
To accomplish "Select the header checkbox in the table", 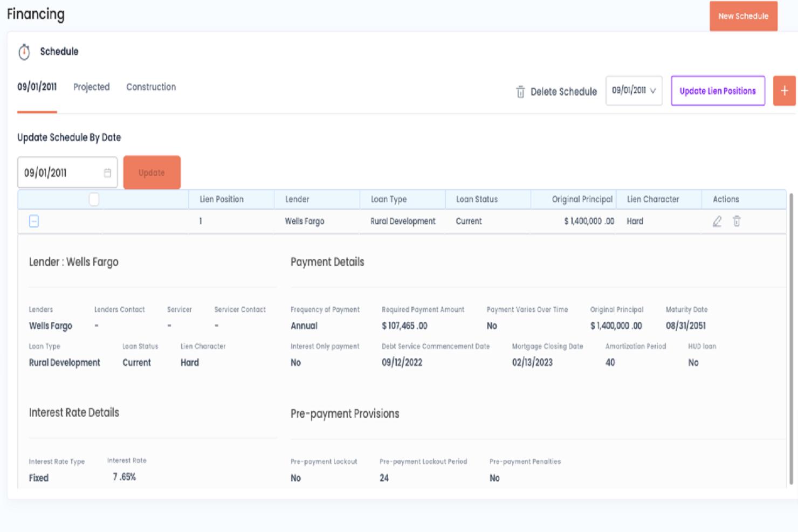I will click(x=94, y=199).
